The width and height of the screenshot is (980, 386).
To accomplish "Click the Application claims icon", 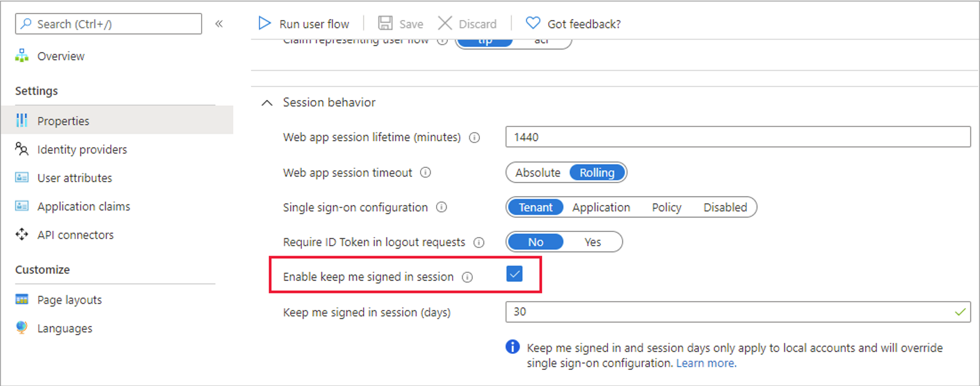I will pyautogui.click(x=21, y=206).
